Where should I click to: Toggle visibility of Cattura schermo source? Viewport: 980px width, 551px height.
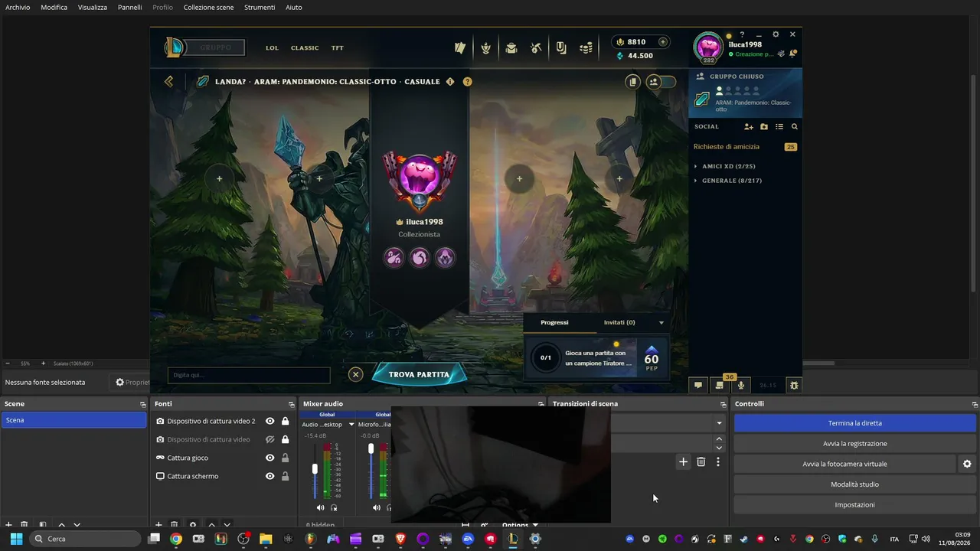tap(269, 476)
